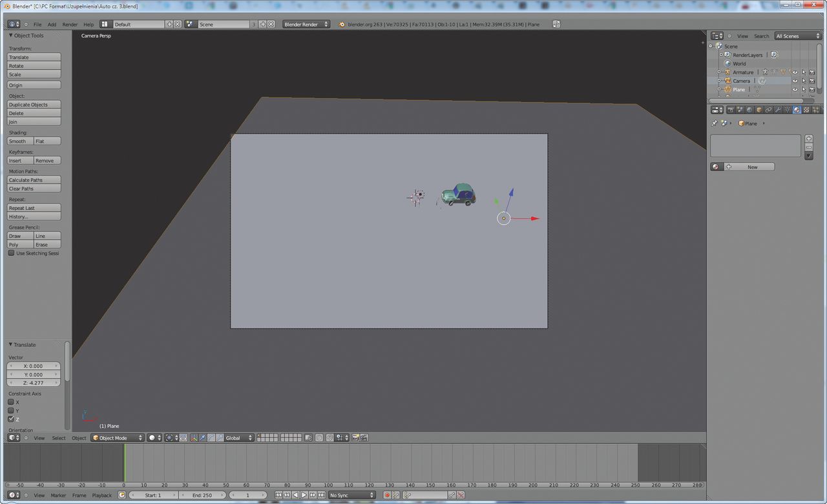Open the Render menu
The image size is (827, 504).
click(x=70, y=25)
